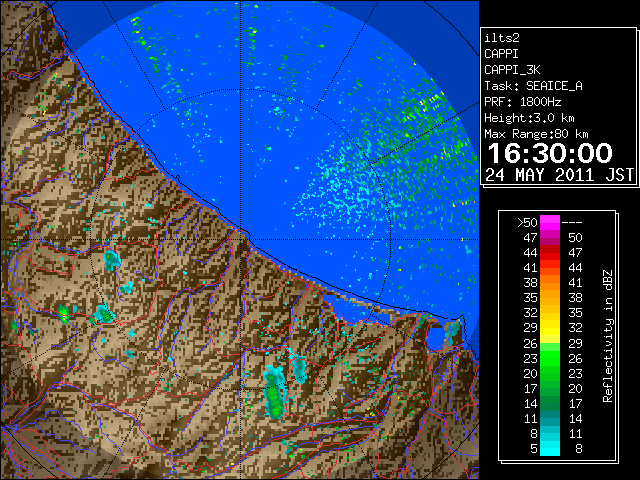Viewport: 640px width, 480px height.
Task: Pick the yellow 29–32 dBZ swatch
Action: pos(550,329)
